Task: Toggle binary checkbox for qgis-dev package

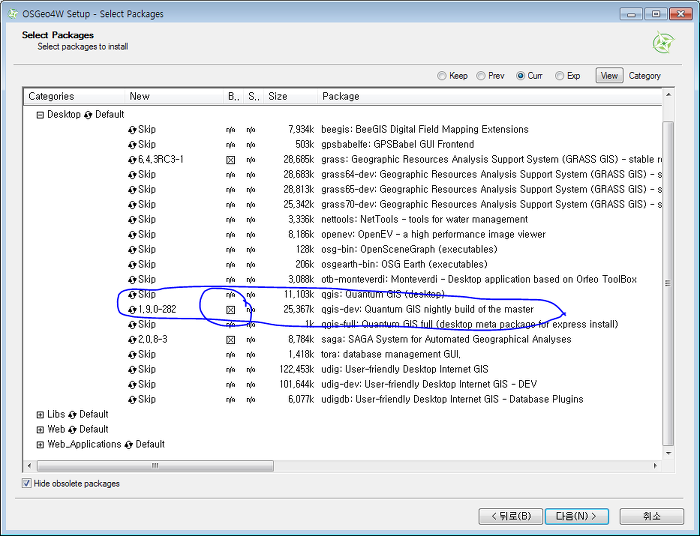Action: pyautogui.click(x=230, y=310)
